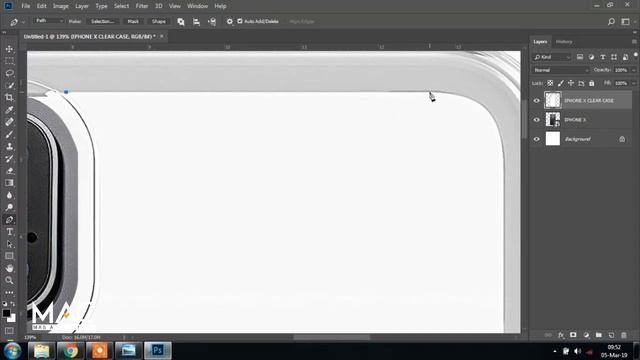The width and height of the screenshot is (640, 360).
Task: Select the Hand tool
Action: [x=9, y=268]
